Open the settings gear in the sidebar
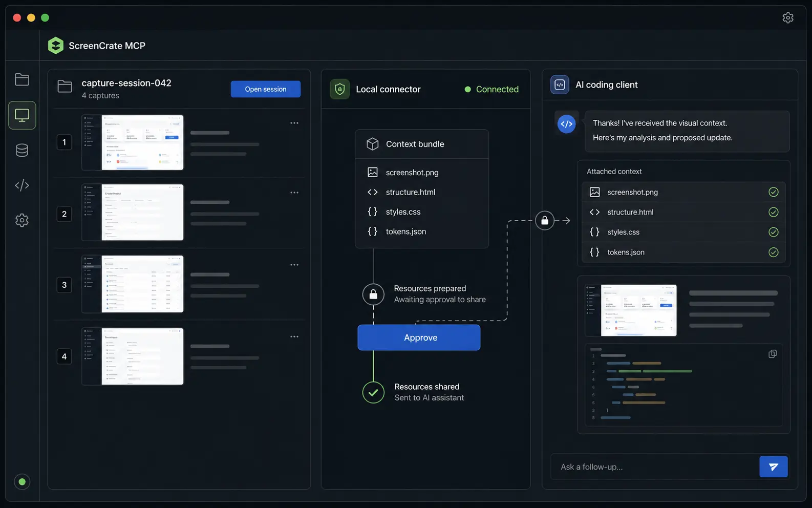The height and width of the screenshot is (508, 812). 22,220
